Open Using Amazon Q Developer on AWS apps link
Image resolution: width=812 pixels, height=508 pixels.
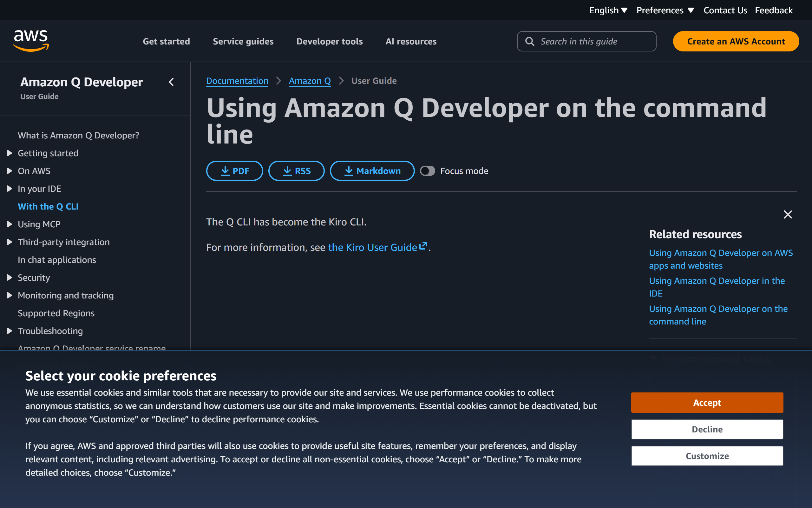721,259
